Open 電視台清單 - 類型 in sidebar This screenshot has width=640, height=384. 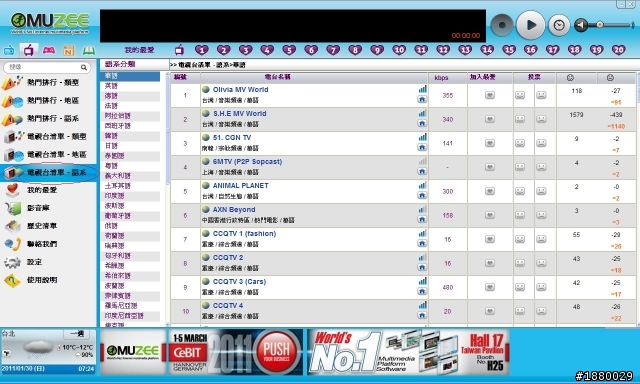click(x=48, y=136)
